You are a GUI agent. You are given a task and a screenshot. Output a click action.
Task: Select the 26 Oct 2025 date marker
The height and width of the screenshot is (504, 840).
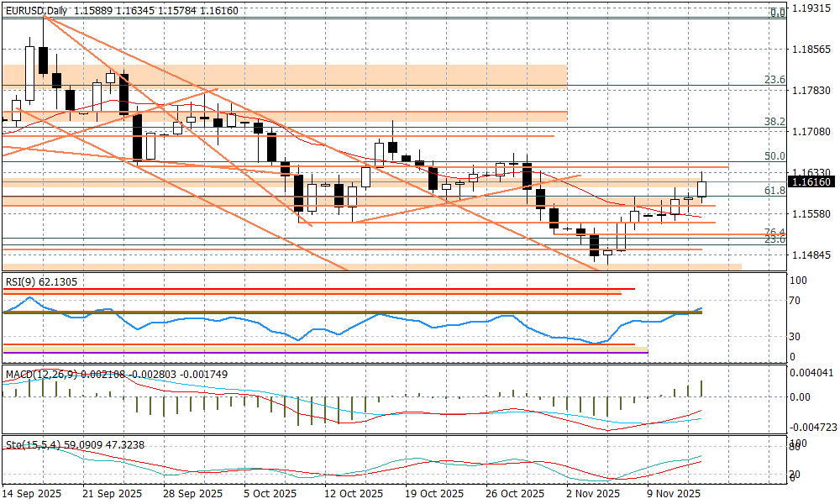(517, 494)
